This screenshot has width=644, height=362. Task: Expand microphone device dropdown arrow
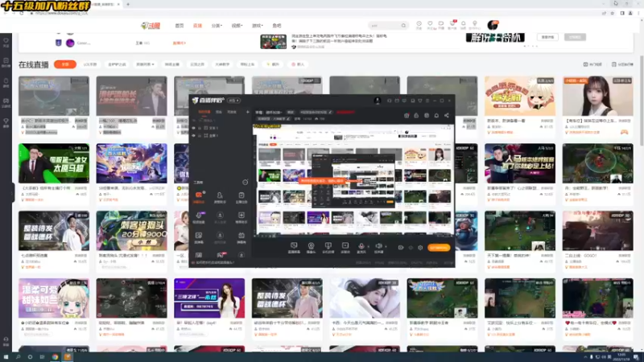coord(369,247)
